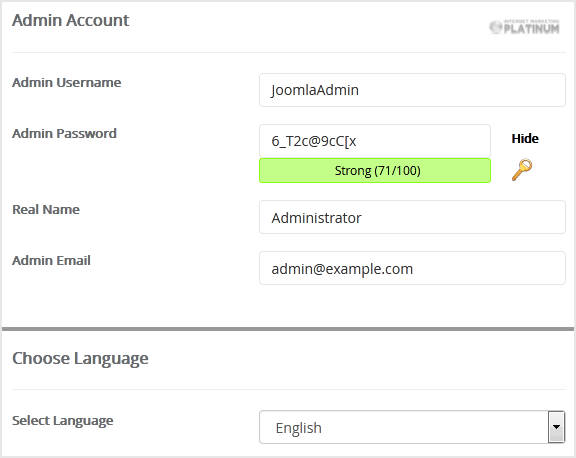Edit the Real Name field
Image resolution: width=576 pixels, height=458 pixels.
412,217
